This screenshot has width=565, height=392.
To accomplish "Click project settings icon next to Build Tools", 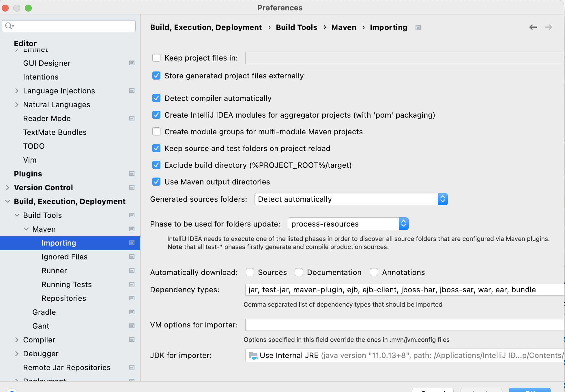I will 132,215.
